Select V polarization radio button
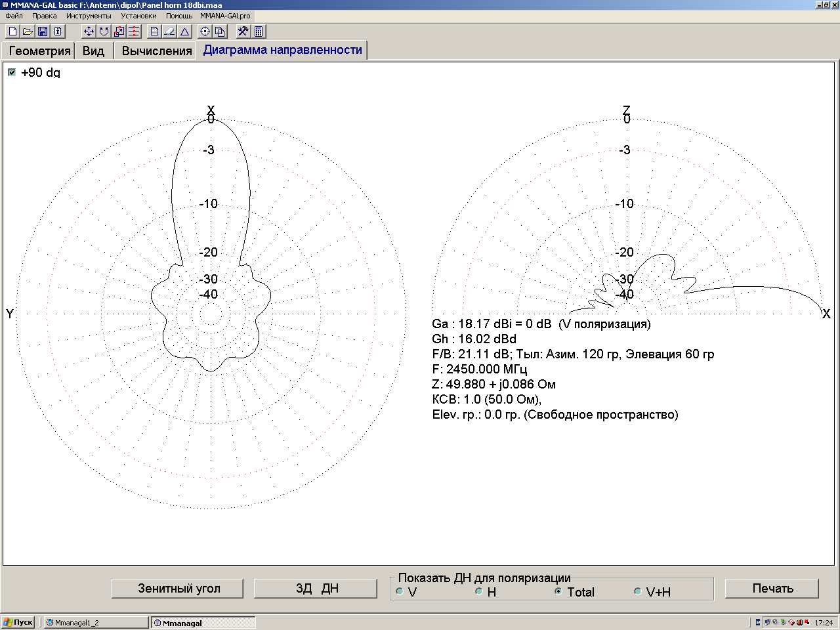The width and height of the screenshot is (840, 630). (x=400, y=591)
